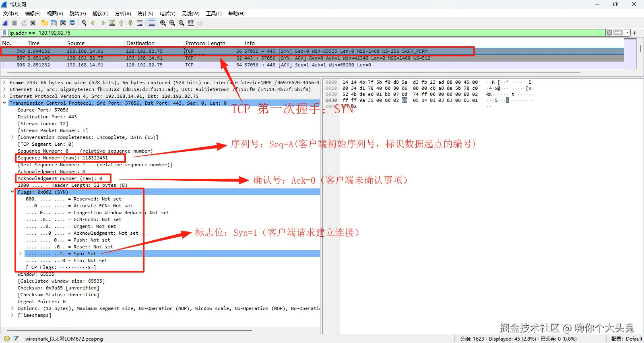Screen dimensions: 644x343
Task: Sort by the Length column header
Action: [224, 43]
